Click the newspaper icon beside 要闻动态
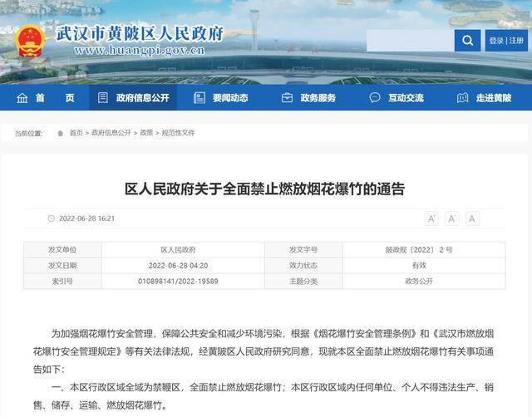Viewport: 532px width, 417px height. click(x=199, y=98)
